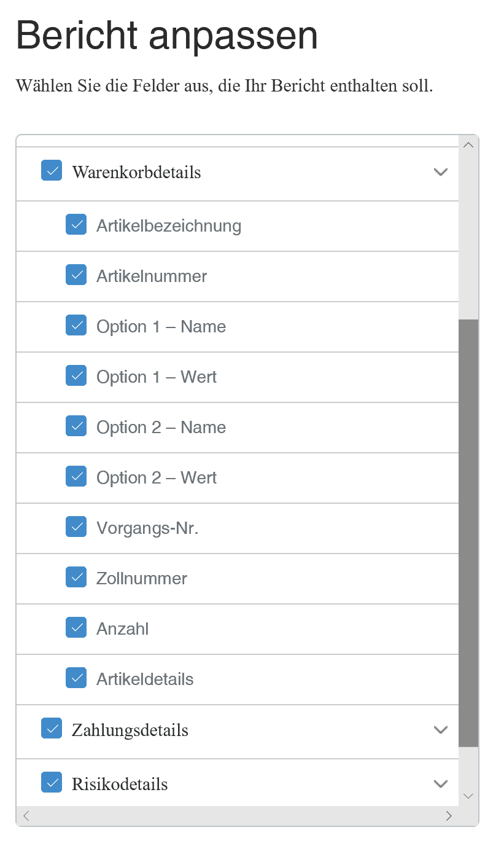Toggle the Anzahl checkbox
The width and height of the screenshot is (504, 846).
point(76,628)
